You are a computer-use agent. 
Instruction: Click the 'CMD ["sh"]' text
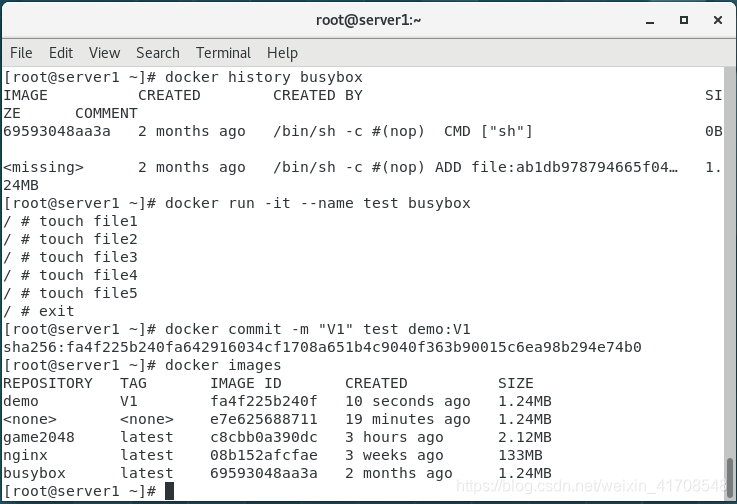click(488, 131)
